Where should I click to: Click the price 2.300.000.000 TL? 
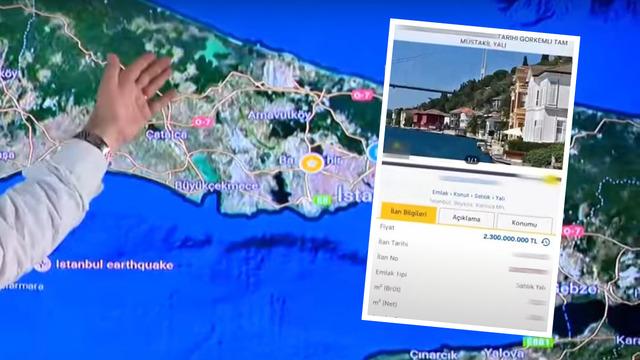coord(510,239)
